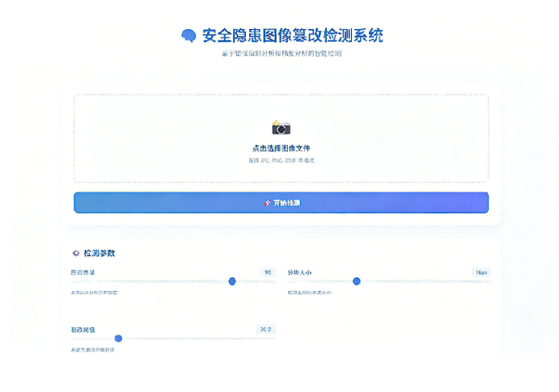
Task: Click the 90 value badge for 压缩质量
Action: click(268, 272)
